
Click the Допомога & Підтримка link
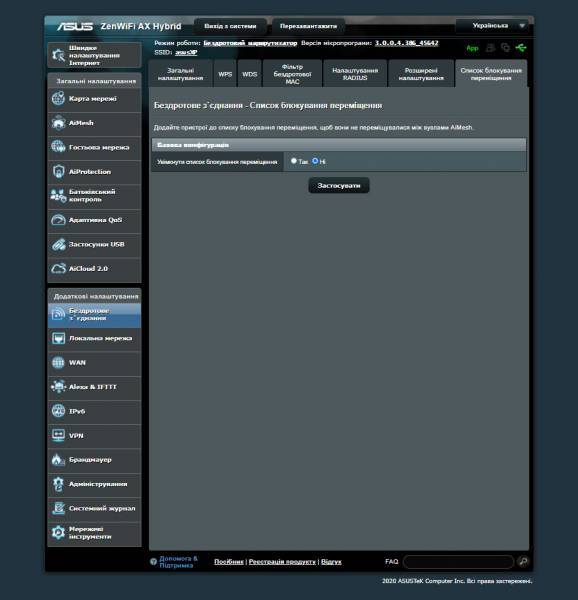(x=178, y=562)
